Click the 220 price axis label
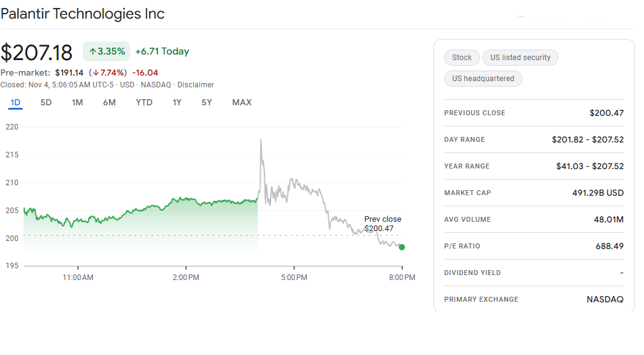644x355 pixels. (12, 128)
